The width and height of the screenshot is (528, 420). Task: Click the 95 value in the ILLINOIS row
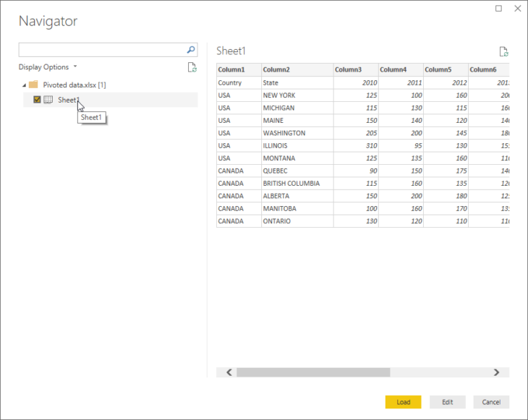(401, 146)
